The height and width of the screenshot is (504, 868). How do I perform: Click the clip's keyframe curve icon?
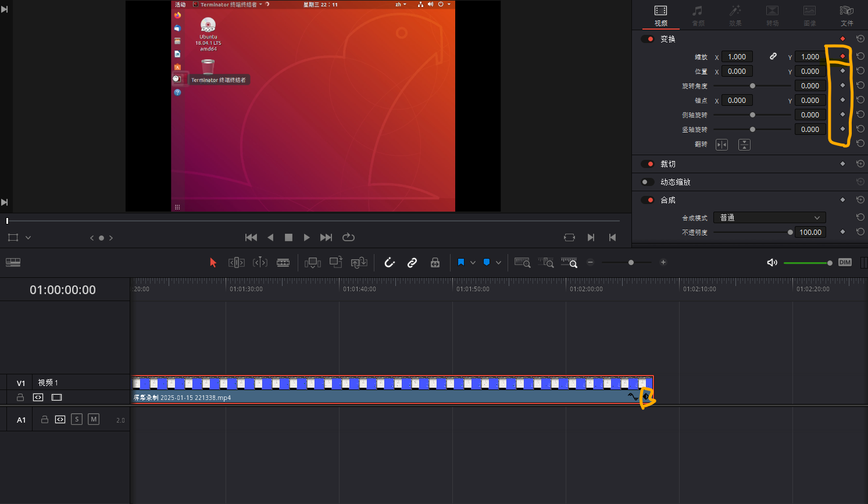(633, 397)
